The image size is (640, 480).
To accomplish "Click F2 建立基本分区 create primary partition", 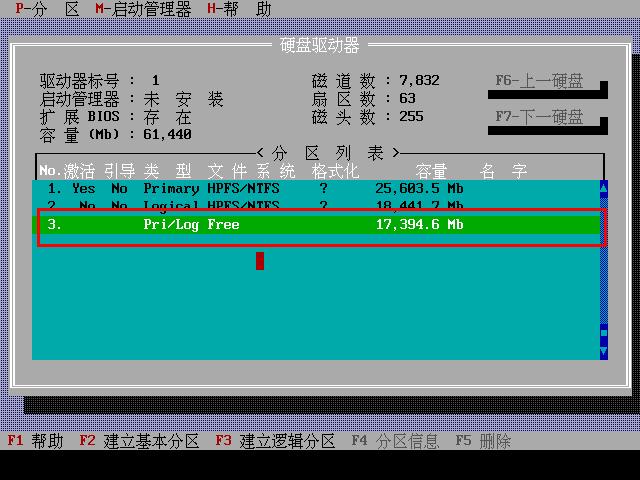I will point(139,441).
